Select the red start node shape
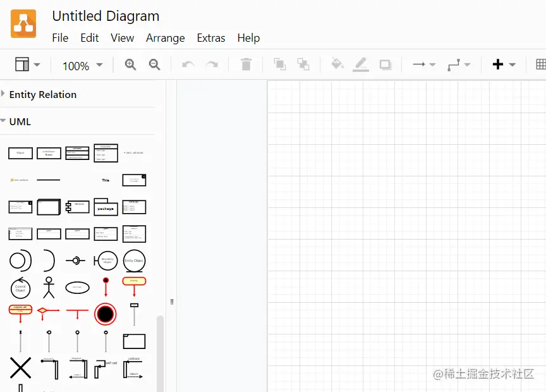The width and height of the screenshot is (546, 392). tap(106, 287)
